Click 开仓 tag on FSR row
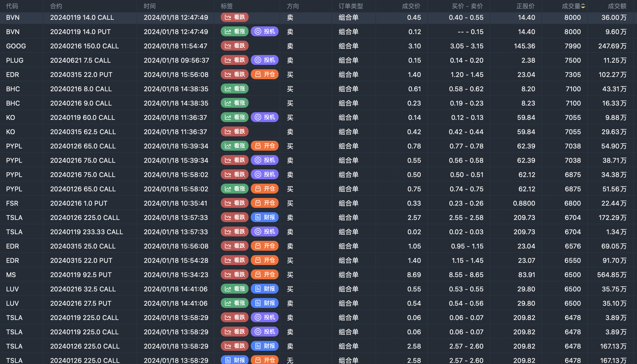The width and height of the screenshot is (637, 364). click(x=265, y=203)
